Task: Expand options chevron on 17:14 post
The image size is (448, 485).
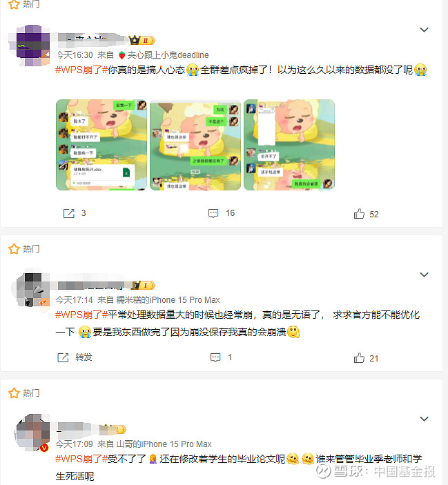Action: pyautogui.click(x=424, y=275)
